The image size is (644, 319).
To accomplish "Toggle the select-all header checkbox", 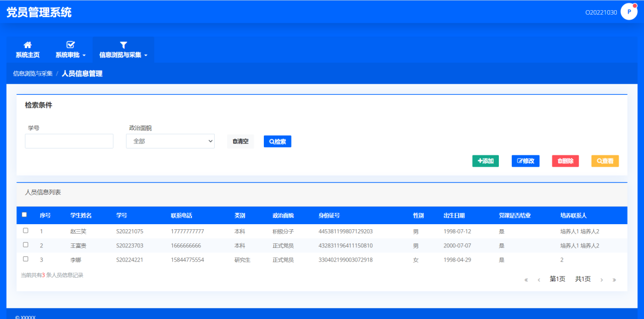I will click(24, 215).
